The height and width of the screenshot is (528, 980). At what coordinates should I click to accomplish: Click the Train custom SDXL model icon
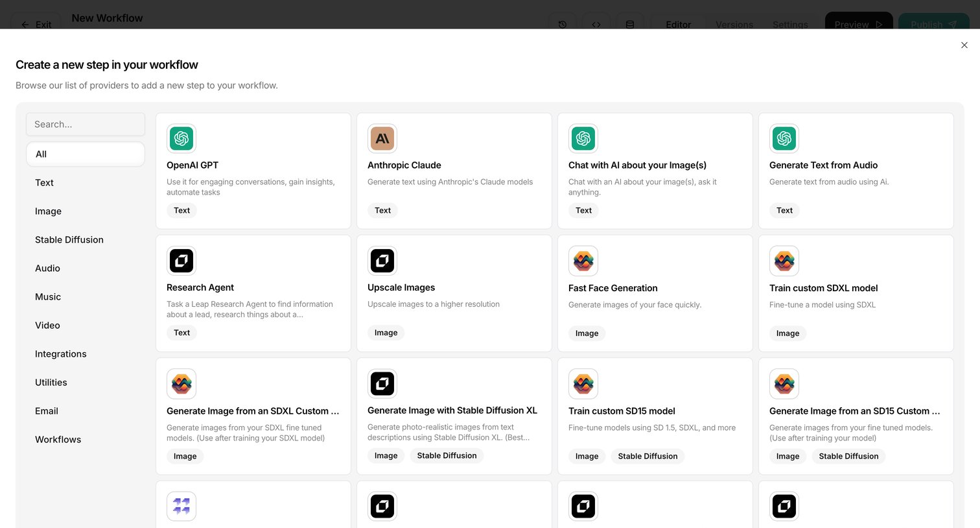784,261
